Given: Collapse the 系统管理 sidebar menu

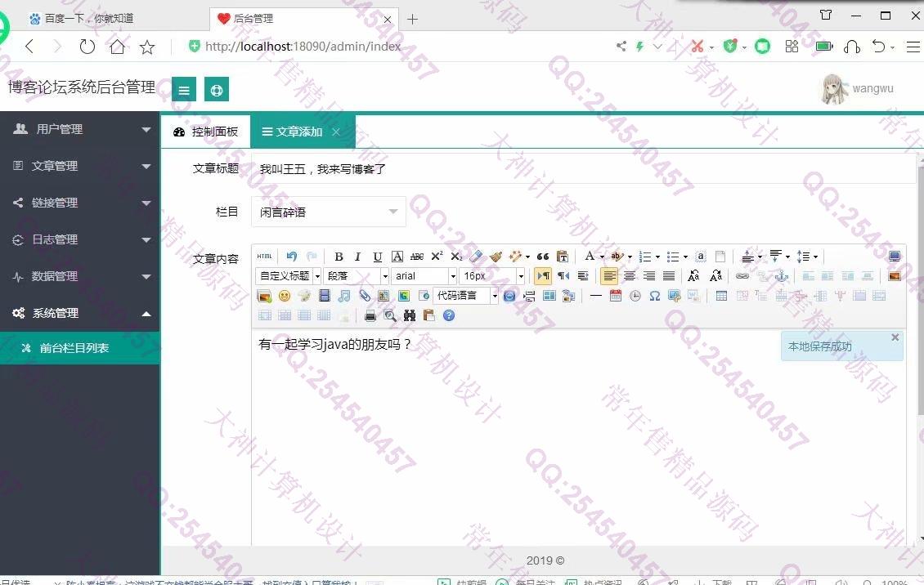Looking at the screenshot, I should click(80, 313).
